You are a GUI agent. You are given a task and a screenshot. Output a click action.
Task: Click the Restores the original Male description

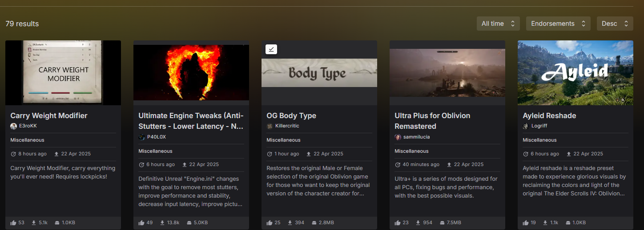[x=318, y=181]
